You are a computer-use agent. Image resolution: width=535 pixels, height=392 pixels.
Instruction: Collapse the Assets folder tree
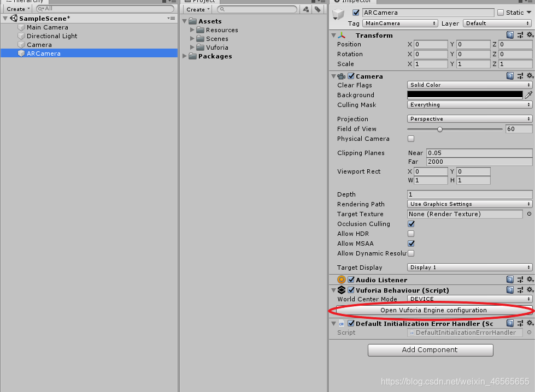point(185,21)
